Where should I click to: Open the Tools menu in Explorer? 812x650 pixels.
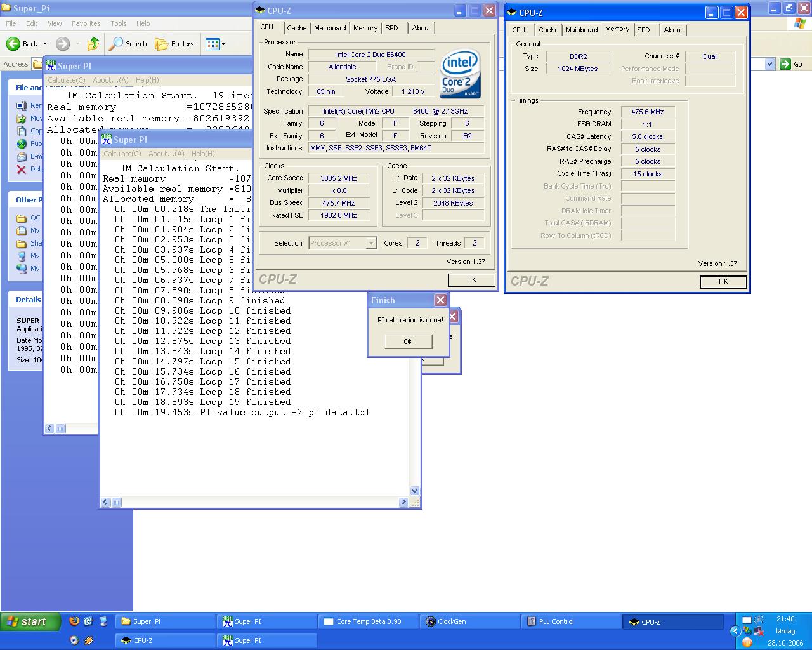click(x=119, y=23)
